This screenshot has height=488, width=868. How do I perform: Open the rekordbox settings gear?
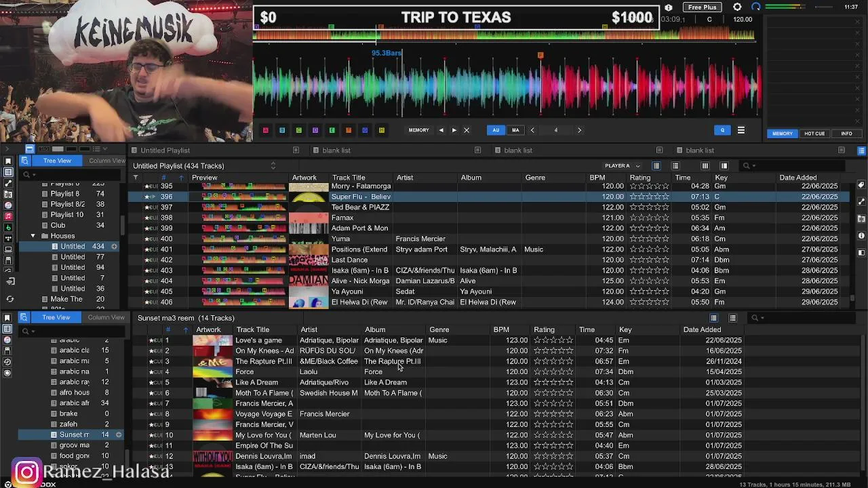coord(737,7)
